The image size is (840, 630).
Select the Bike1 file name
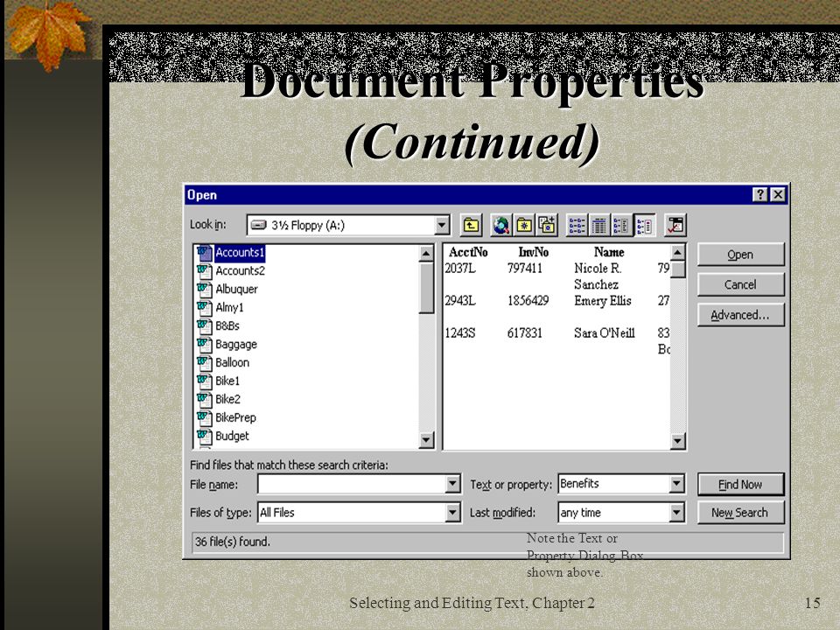click(x=227, y=381)
